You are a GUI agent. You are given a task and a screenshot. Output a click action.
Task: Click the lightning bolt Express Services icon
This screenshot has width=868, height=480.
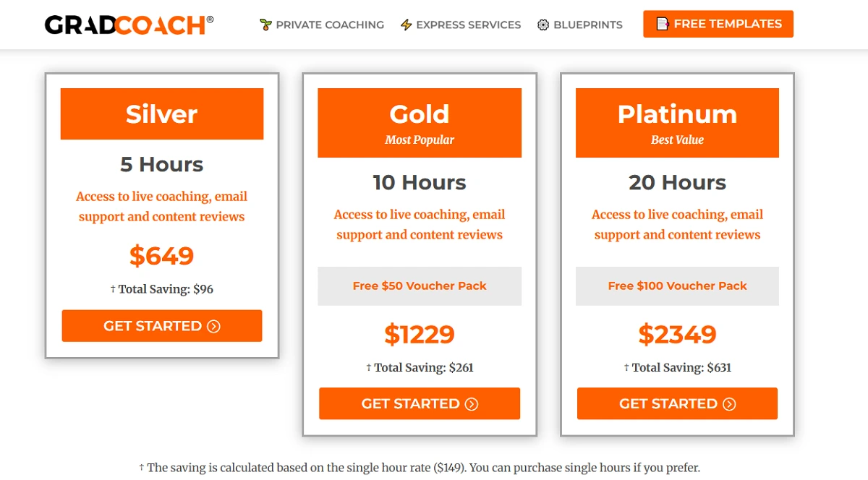pos(407,25)
